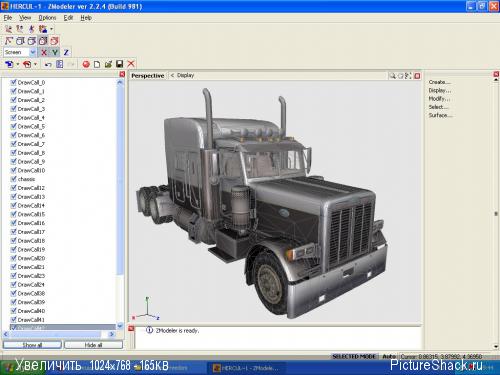Click the red cube editor icon
500x375 pixels.
[27, 64]
